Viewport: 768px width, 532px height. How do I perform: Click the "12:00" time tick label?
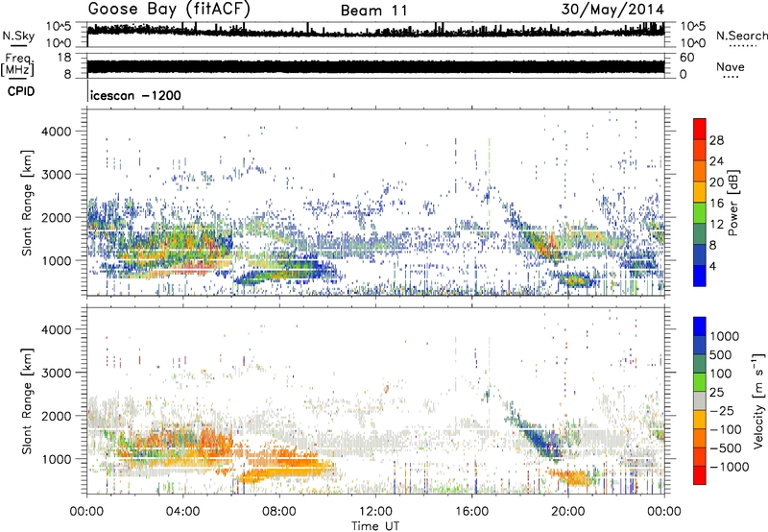pyautogui.click(x=375, y=512)
